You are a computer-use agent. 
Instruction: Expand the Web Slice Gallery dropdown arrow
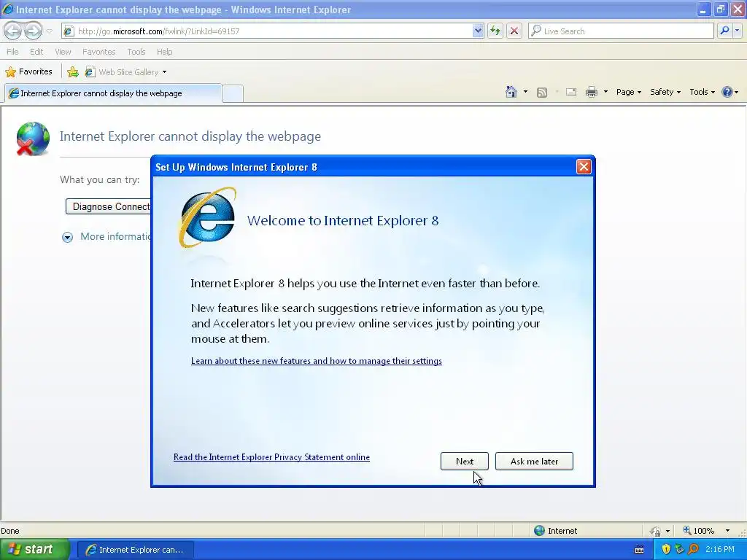pos(164,72)
